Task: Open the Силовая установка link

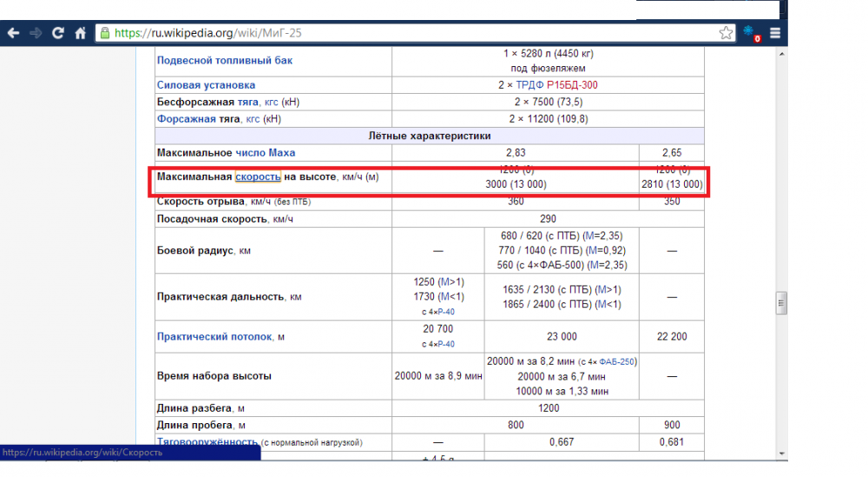Action: [206, 85]
